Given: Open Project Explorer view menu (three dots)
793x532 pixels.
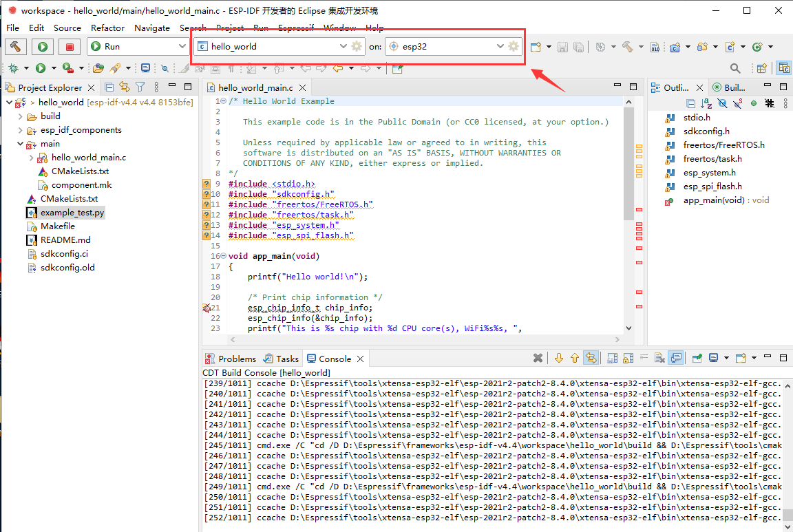Looking at the screenshot, I should [156, 87].
